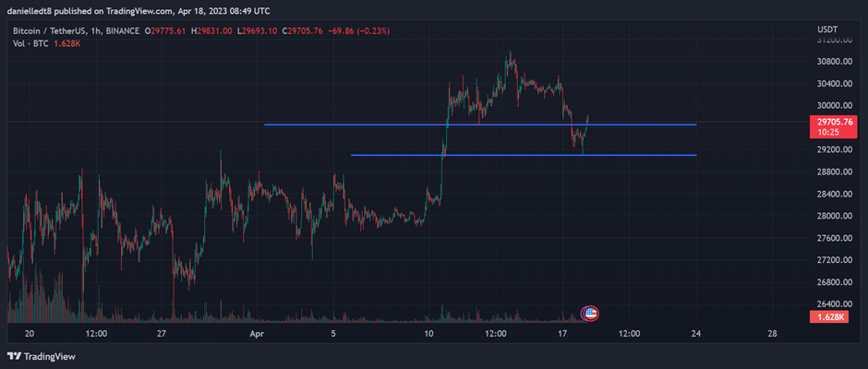Click the 27200.00 price axis label
This screenshot has height=369, width=868.
pyautogui.click(x=834, y=260)
